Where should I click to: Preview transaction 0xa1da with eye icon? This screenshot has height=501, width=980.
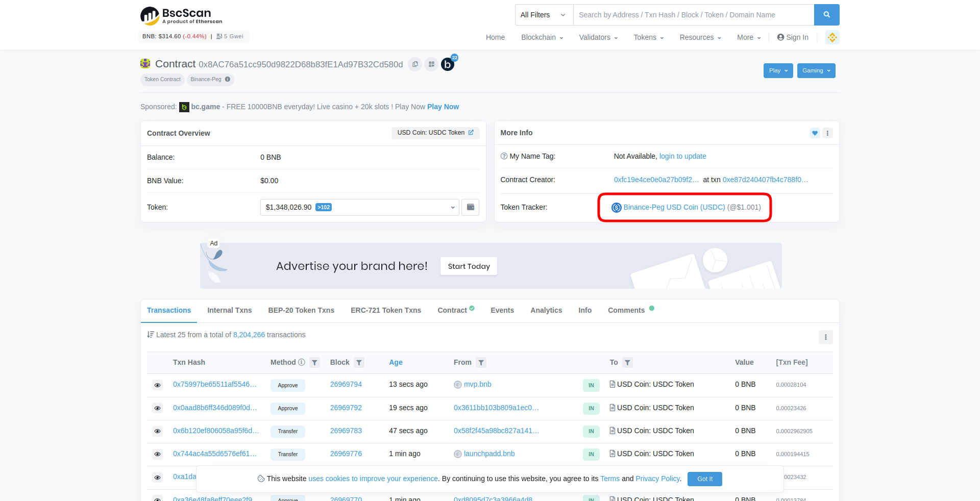coord(157,478)
